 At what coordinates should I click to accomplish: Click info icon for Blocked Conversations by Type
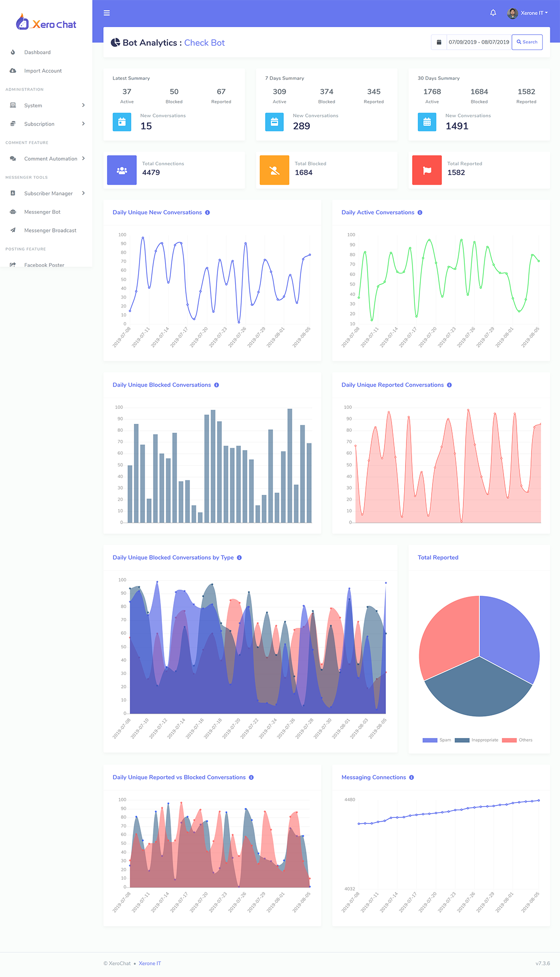point(239,558)
